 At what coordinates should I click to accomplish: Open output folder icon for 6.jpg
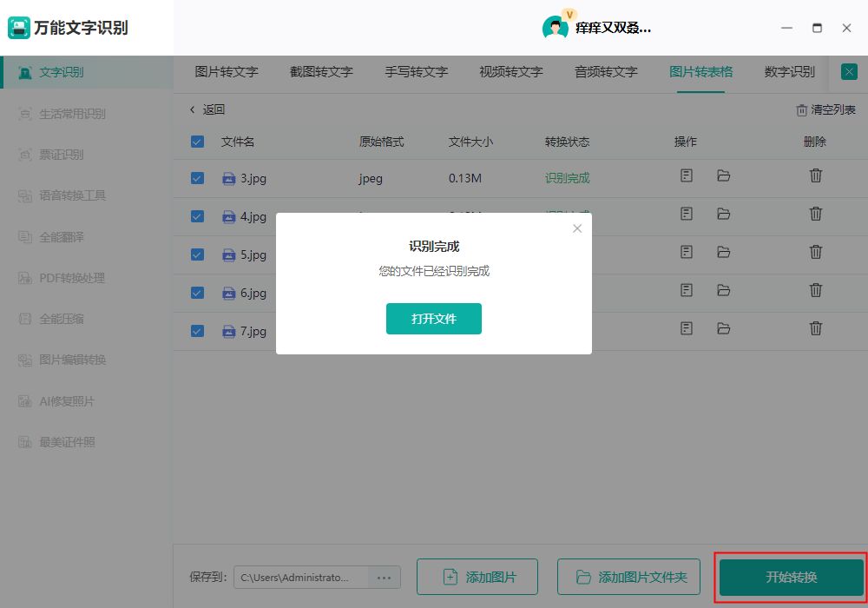(723, 290)
